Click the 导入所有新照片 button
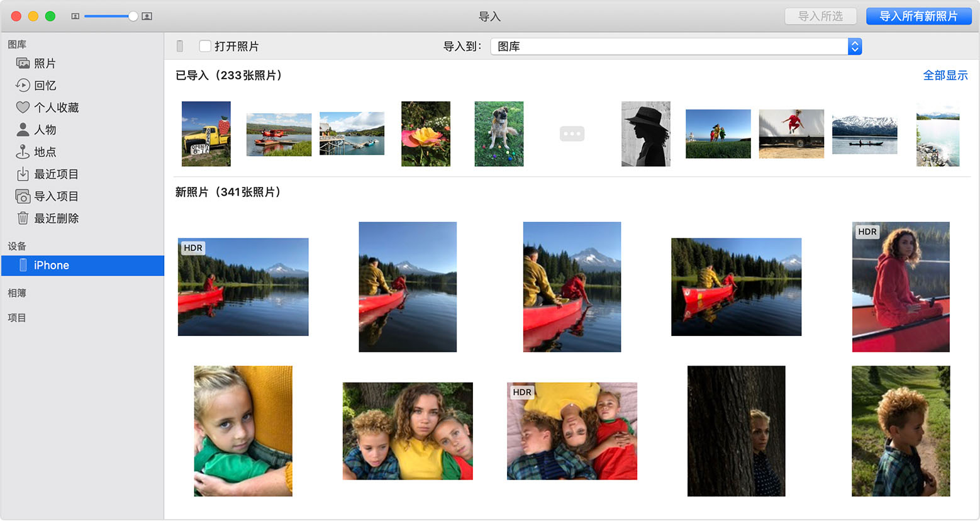The width and height of the screenshot is (980, 521). [x=918, y=16]
